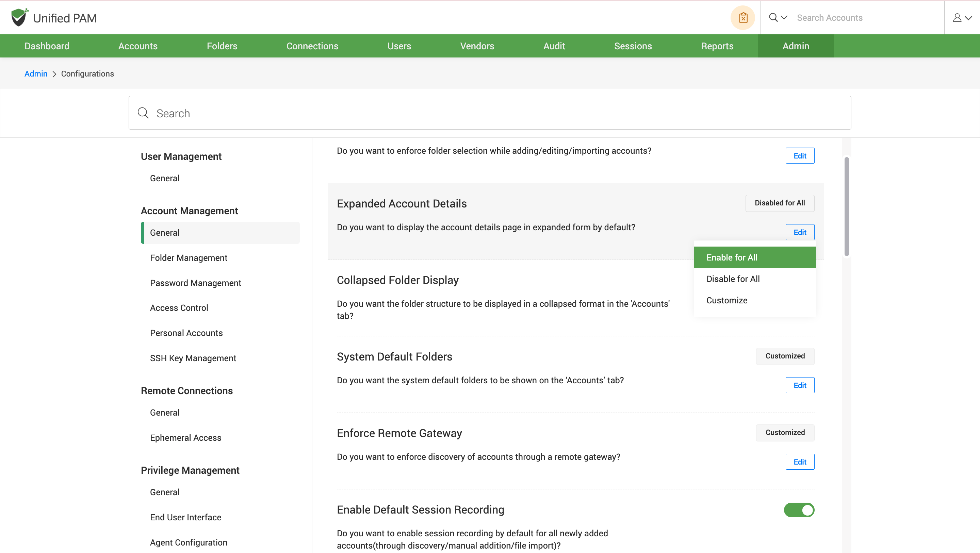
Task: Toggle Enable Default Session Recording switch
Action: point(799,510)
